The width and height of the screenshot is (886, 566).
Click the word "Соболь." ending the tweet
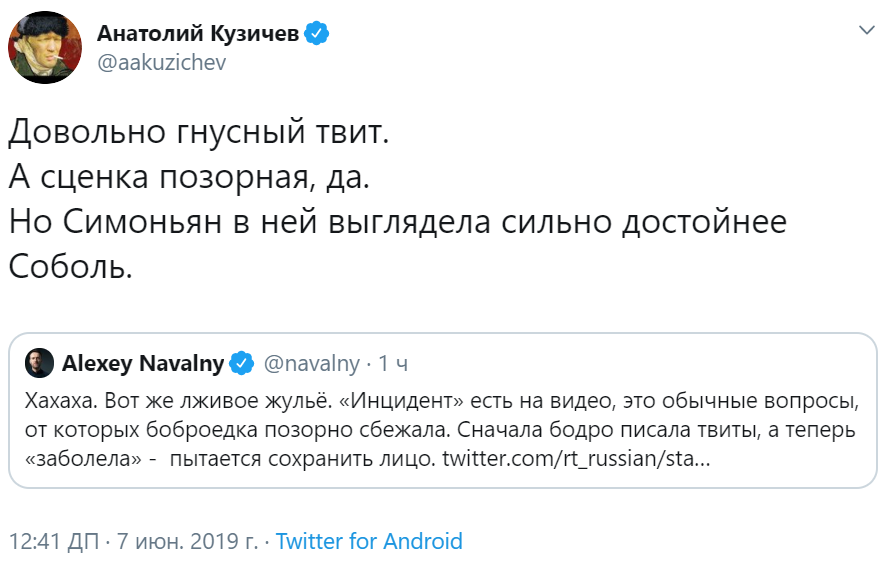pyautogui.click(x=70, y=267)
